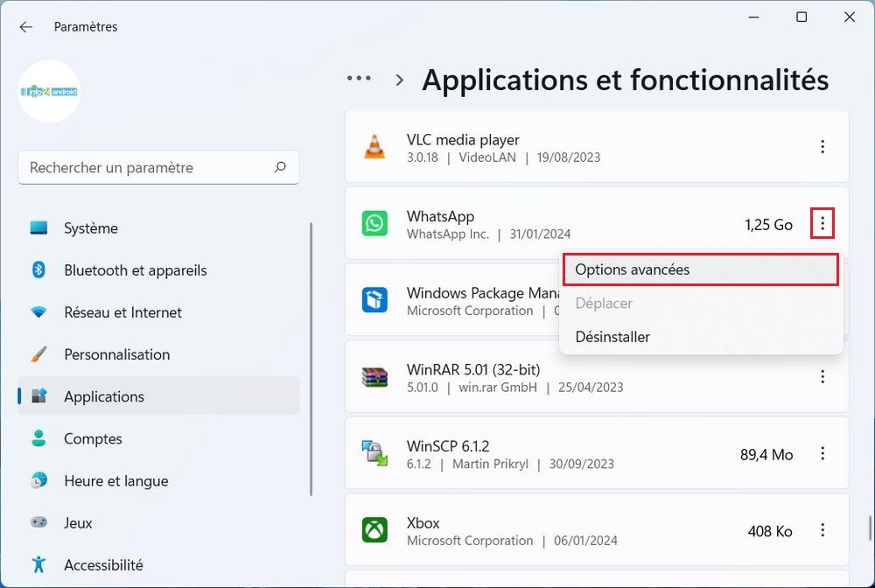
Task: Click the WinSCP app icon
Action: [x=374, y=453]
